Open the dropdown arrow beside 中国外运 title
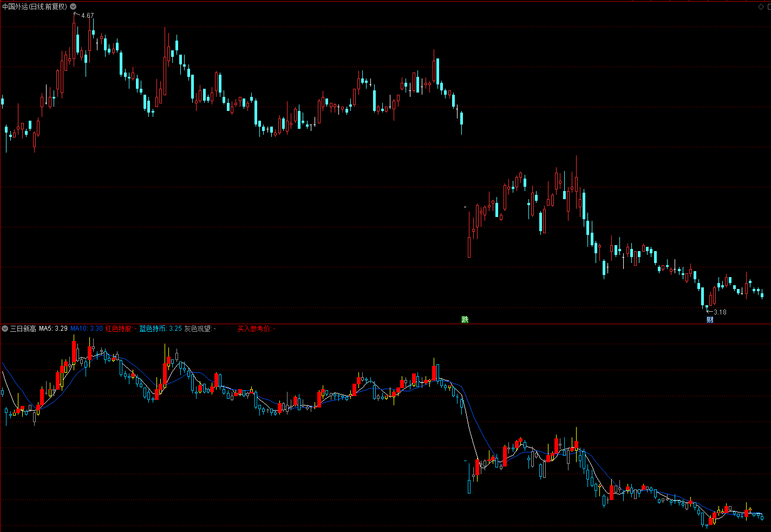The height and width of the screenshot is (532, 771). 73,6
